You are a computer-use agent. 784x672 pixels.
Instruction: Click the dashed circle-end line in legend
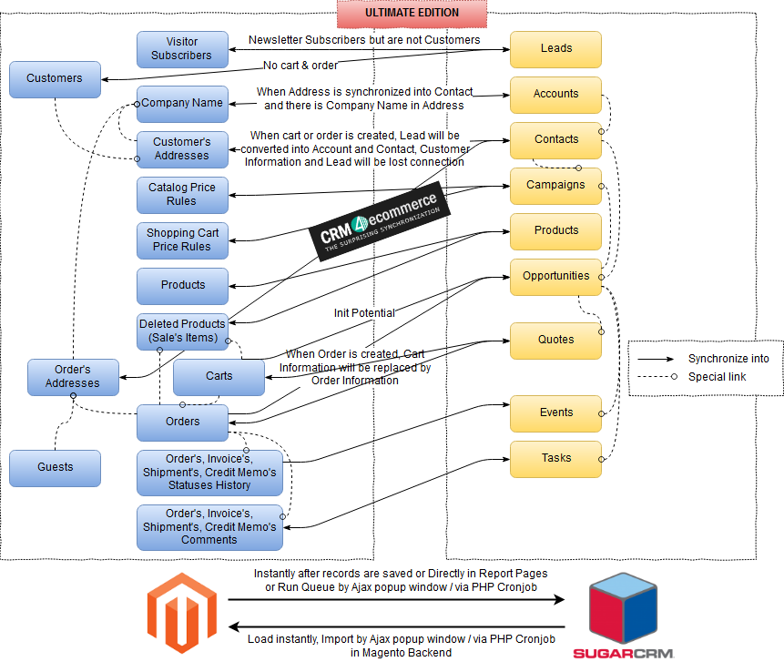(x=657, y=376)
